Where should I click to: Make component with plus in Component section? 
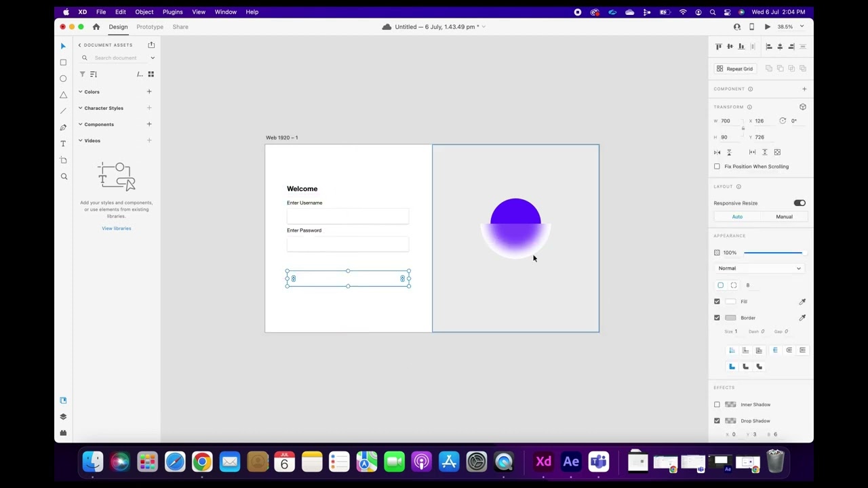tap(804, 89)
